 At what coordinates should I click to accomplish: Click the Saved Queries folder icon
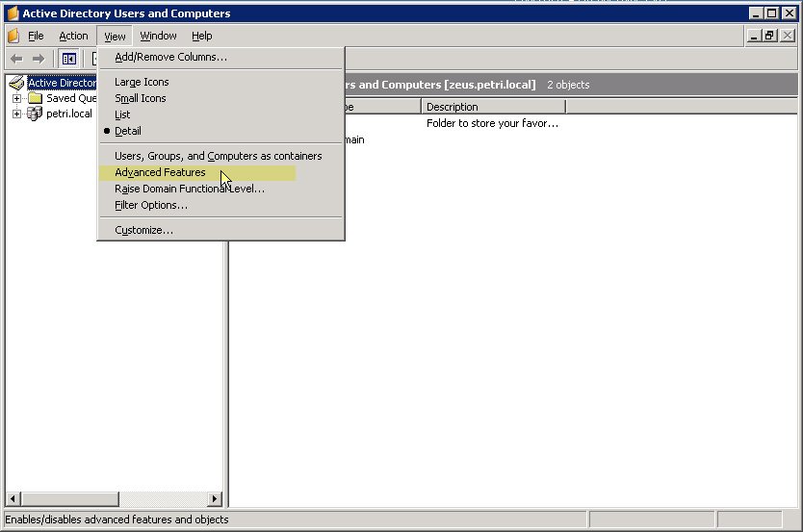(x=35, y=98)
